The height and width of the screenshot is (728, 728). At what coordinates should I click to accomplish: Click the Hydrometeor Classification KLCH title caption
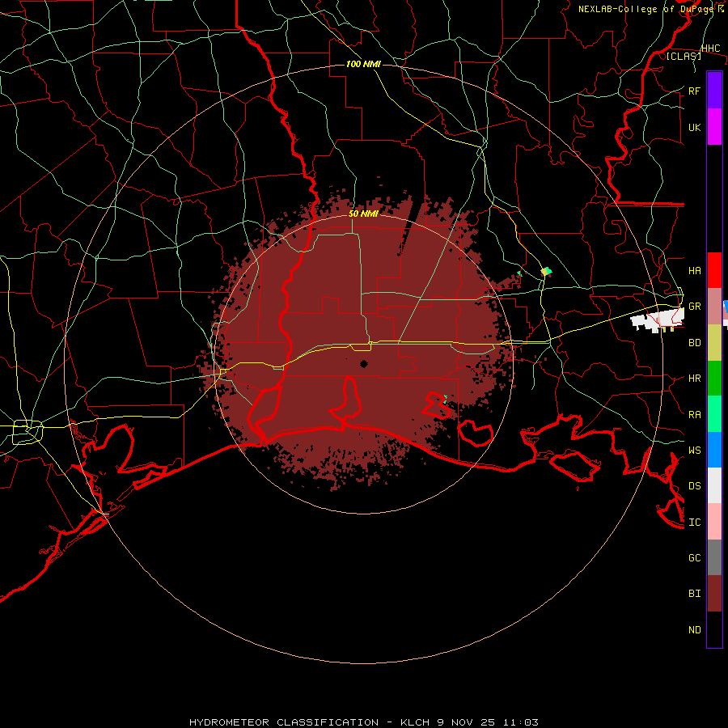coord(364,722)
